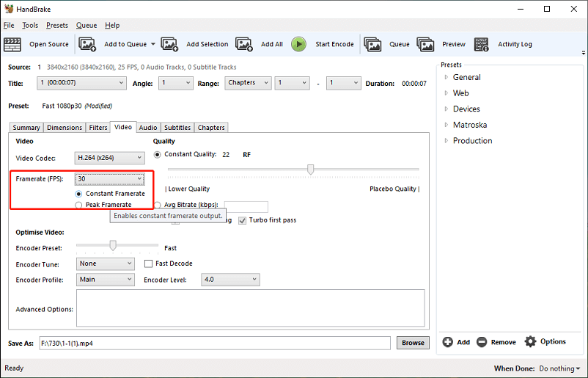The width and height of the screenshot is (588, 378).
Task: Click the HandBrake app icon in title bar
Action: (x=9, y=9)
